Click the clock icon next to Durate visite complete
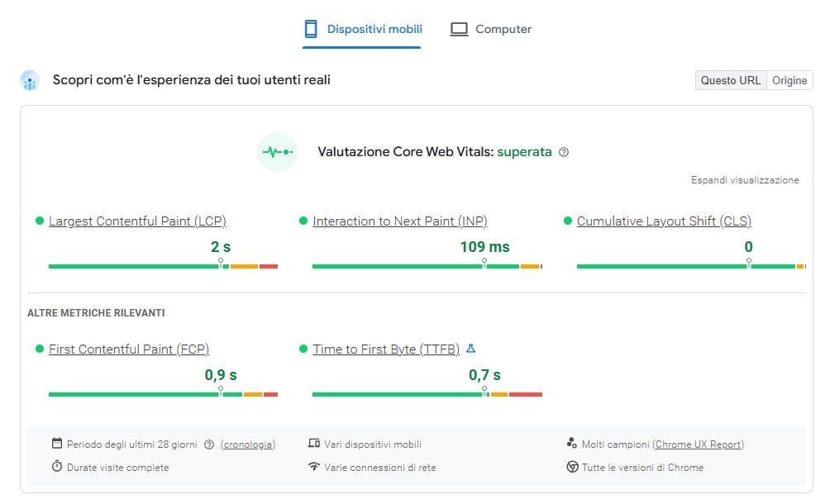This screenshot has width=825, height=504. click(55, 467)
